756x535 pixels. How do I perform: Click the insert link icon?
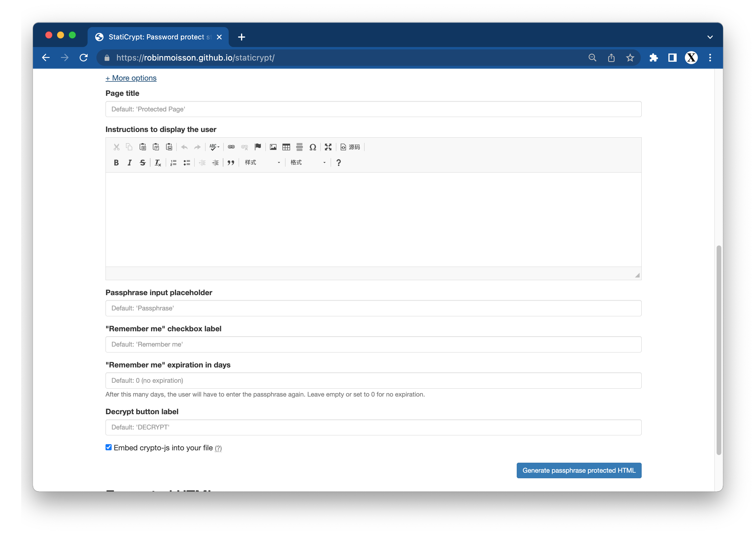tap(231, 147)
